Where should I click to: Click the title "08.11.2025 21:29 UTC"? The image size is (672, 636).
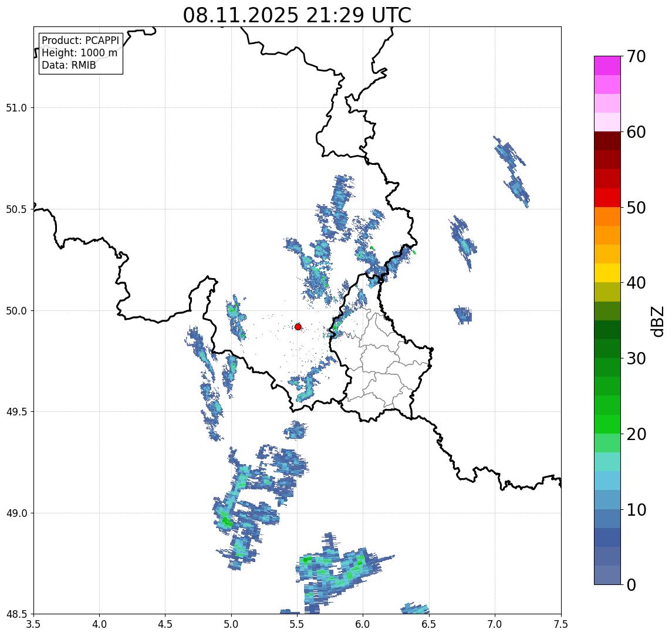pyautogui.click(x=297, y=15)
